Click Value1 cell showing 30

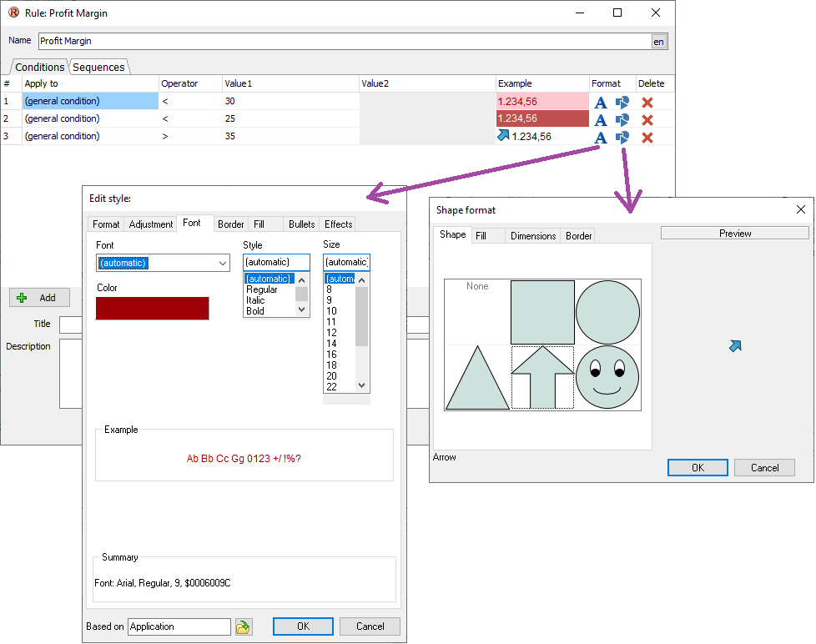tap(290, 101)
